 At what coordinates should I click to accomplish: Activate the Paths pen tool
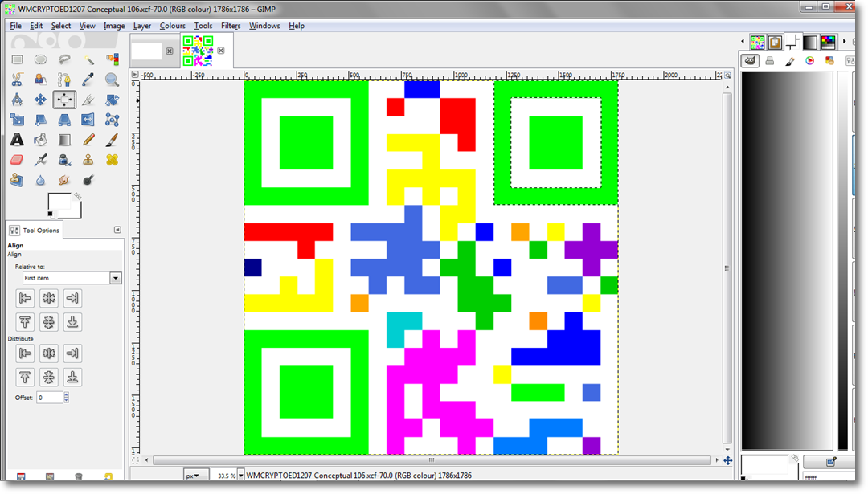pos(64,80)
